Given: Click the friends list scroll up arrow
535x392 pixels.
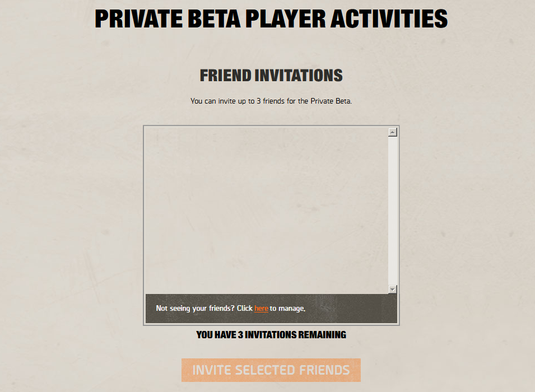Looking at the screenshot, I should point(393,132).
